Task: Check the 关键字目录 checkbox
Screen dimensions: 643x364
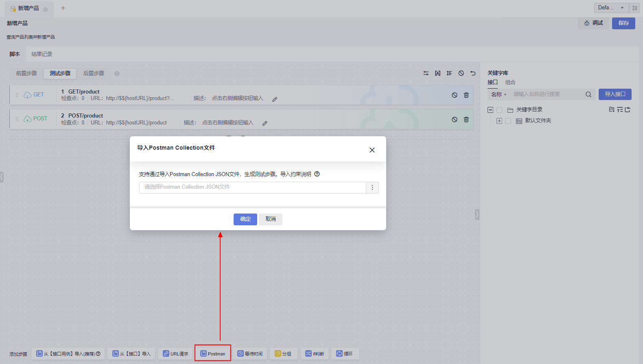Action: pyautogui.click(x=499, y=110)
